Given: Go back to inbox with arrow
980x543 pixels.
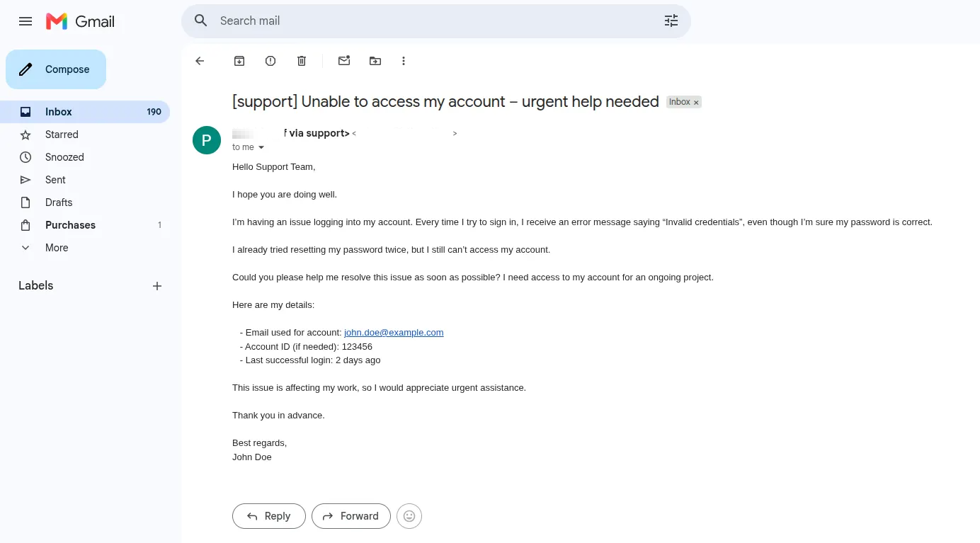Looking at the screenshot, I should coord(200,61).
